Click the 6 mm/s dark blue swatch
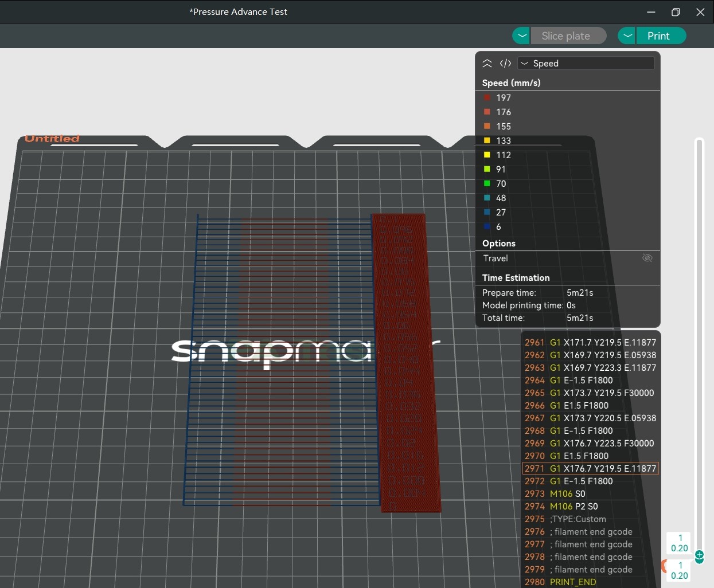The width and height of the screenshot is (714, 588). (x=487, y=226)
